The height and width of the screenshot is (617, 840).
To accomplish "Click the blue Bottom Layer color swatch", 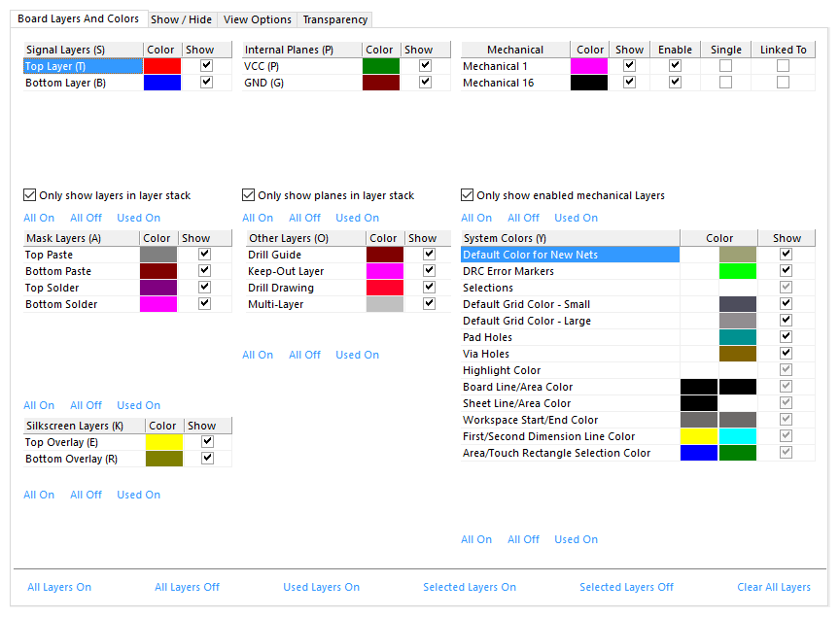I will [x=162, y=83].
